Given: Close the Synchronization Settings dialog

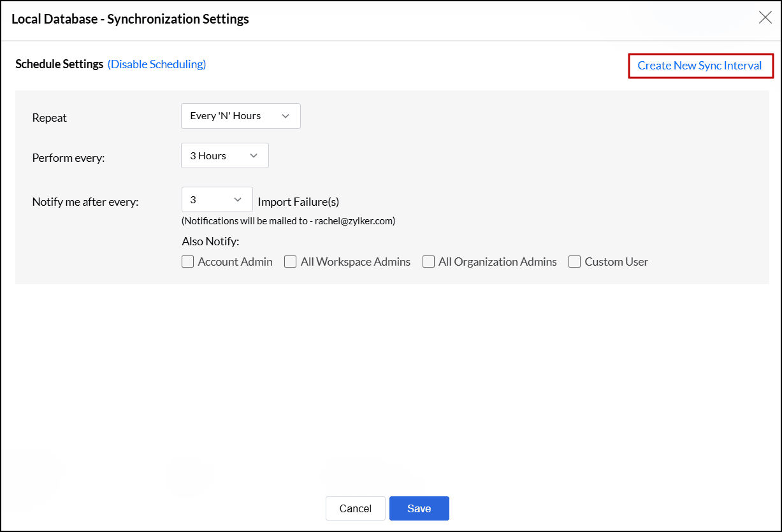Looking at the screenshot, I should click(x=765, y=17).
